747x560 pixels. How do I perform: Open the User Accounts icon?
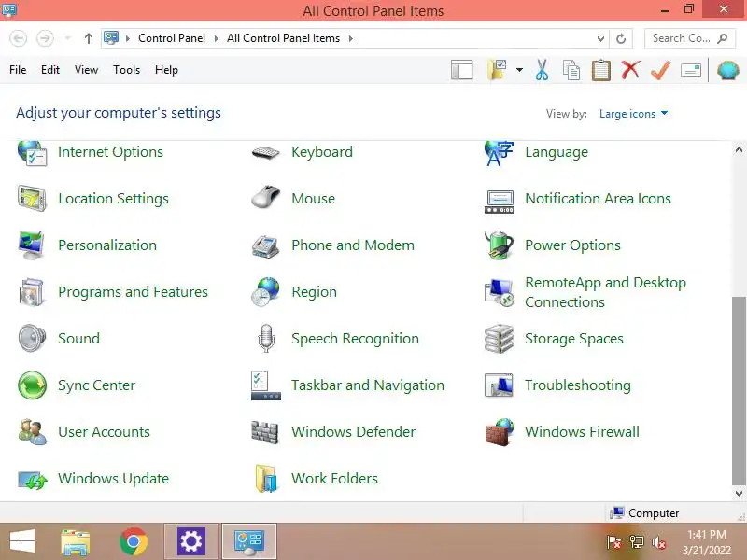(32, 432)
